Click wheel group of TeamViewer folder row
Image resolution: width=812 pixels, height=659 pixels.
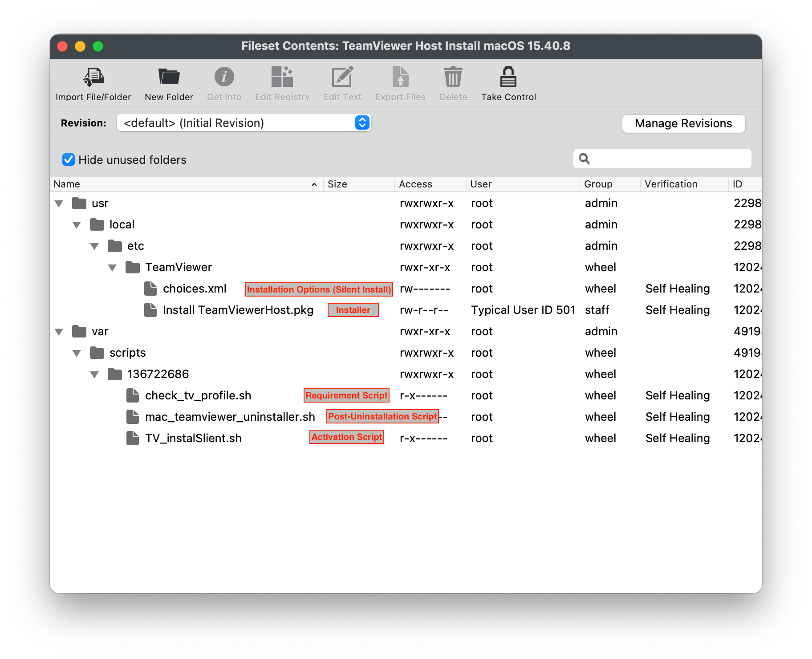[601, 267]
